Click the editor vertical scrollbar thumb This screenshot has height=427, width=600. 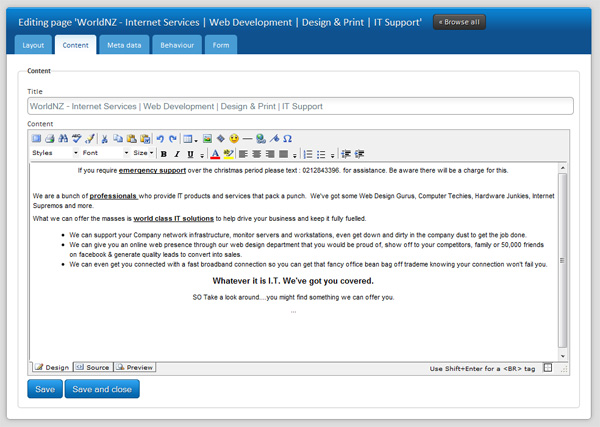point(562,260)
